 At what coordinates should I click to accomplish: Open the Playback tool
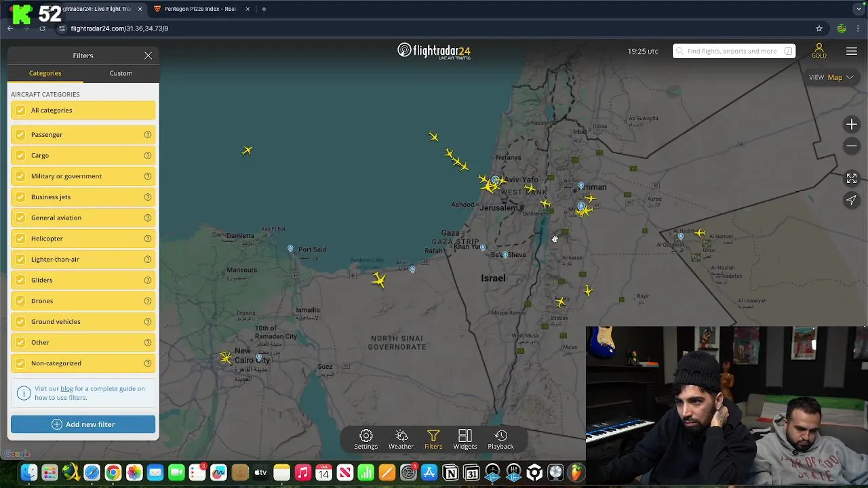click(500, 439)
